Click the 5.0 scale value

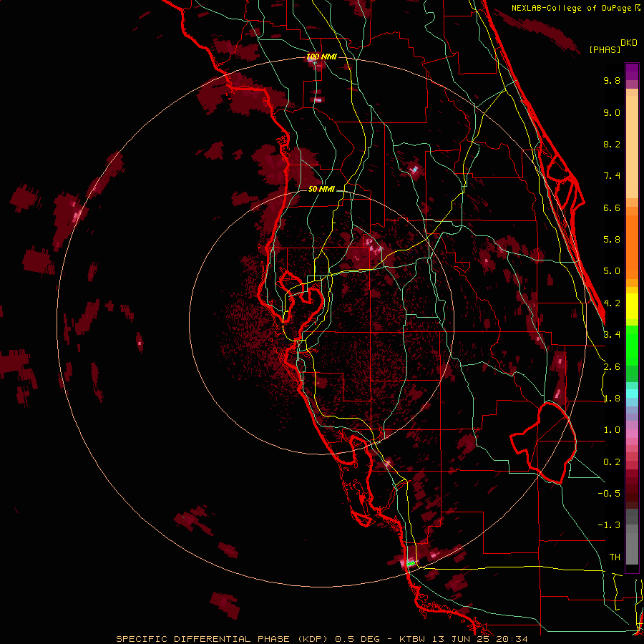pos(612,271)
